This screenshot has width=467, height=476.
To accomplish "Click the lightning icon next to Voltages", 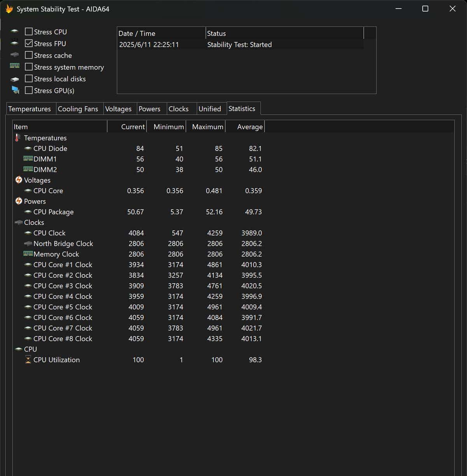I will [x=19, y=180].
